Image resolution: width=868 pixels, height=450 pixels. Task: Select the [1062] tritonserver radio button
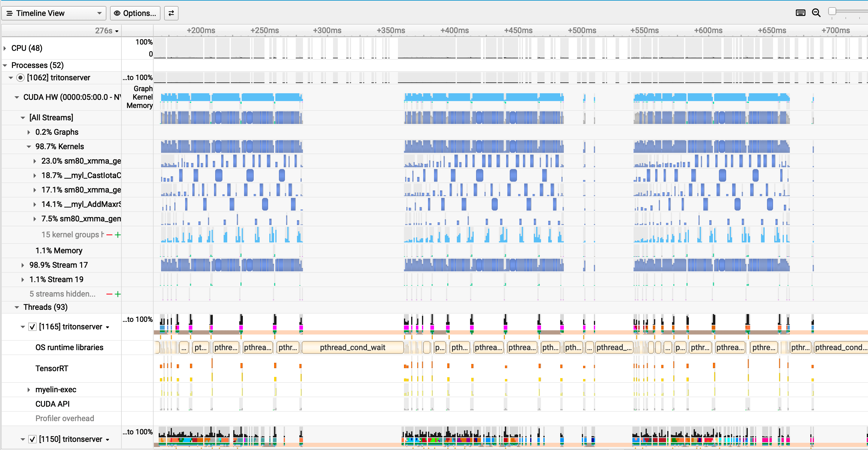(20, 78)
